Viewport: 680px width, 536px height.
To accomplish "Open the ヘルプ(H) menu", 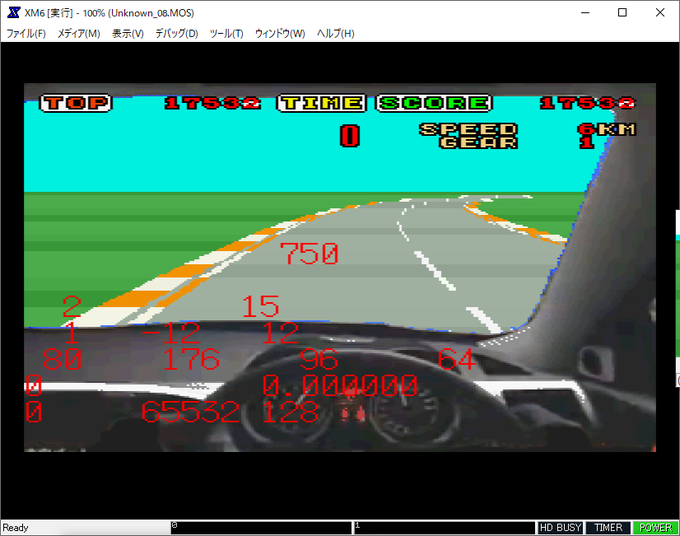I will 336,33.
